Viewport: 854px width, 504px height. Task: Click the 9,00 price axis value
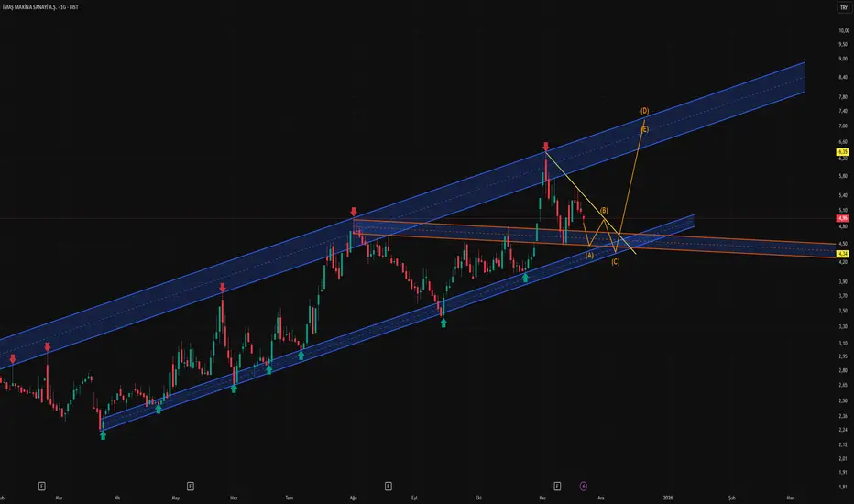843,59
